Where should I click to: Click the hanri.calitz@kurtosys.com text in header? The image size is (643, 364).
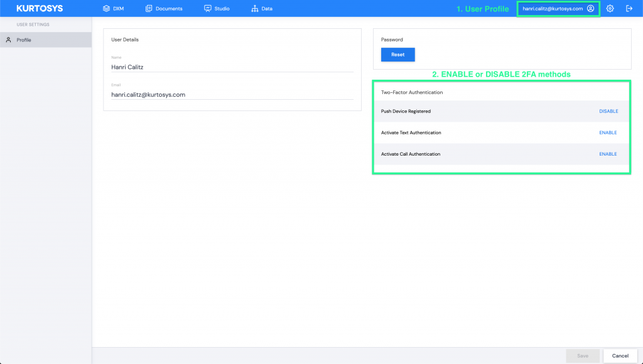tap(553, 9)
